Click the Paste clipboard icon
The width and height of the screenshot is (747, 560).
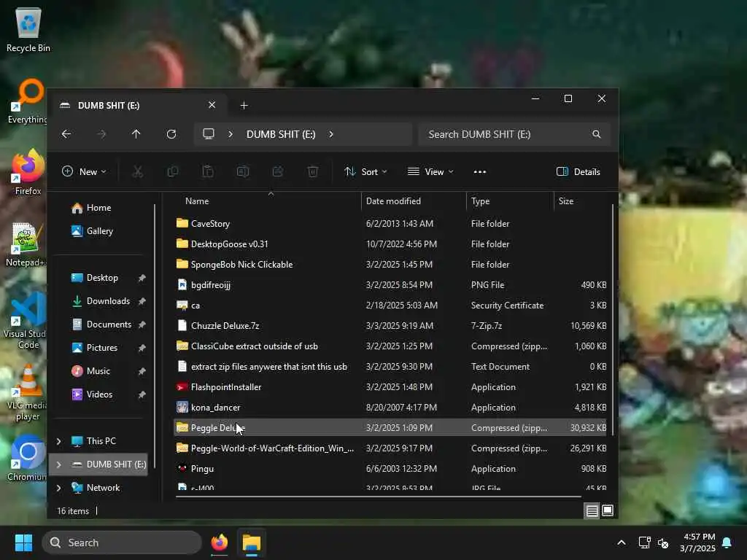[208, 171]
